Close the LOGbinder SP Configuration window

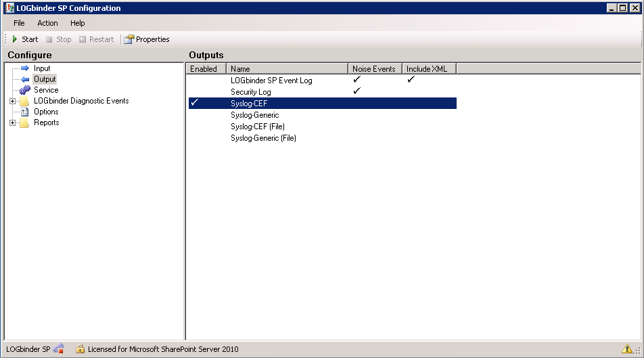pyautogui.click(x=635, y=8)
